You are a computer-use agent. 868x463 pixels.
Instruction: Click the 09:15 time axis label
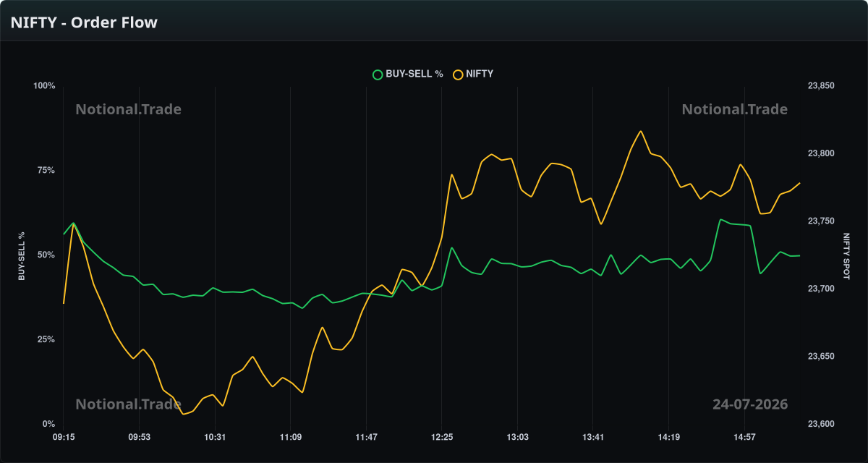[64, 437]
